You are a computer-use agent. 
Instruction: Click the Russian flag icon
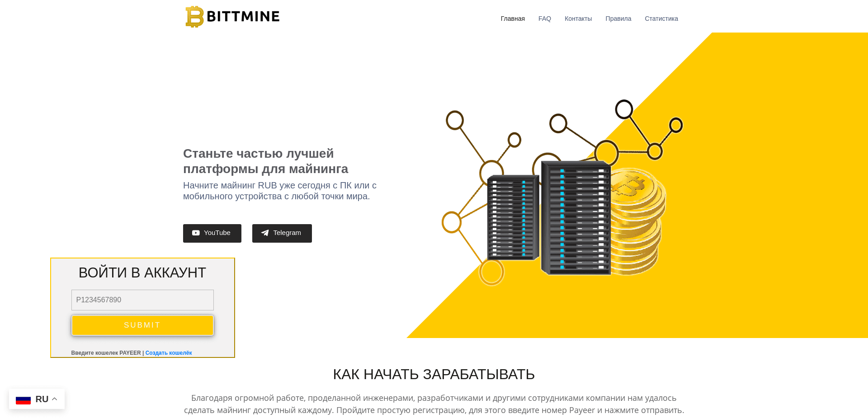pyautogui.click(x=24, y=399)
